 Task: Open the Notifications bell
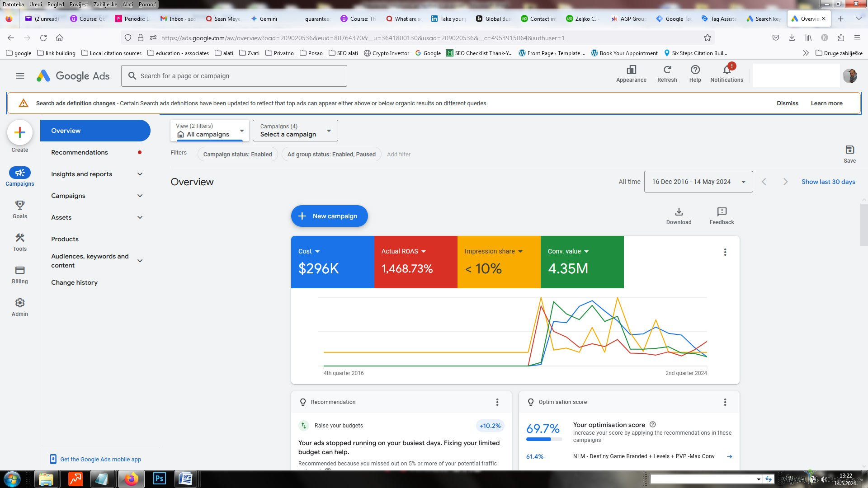(726, 70)
